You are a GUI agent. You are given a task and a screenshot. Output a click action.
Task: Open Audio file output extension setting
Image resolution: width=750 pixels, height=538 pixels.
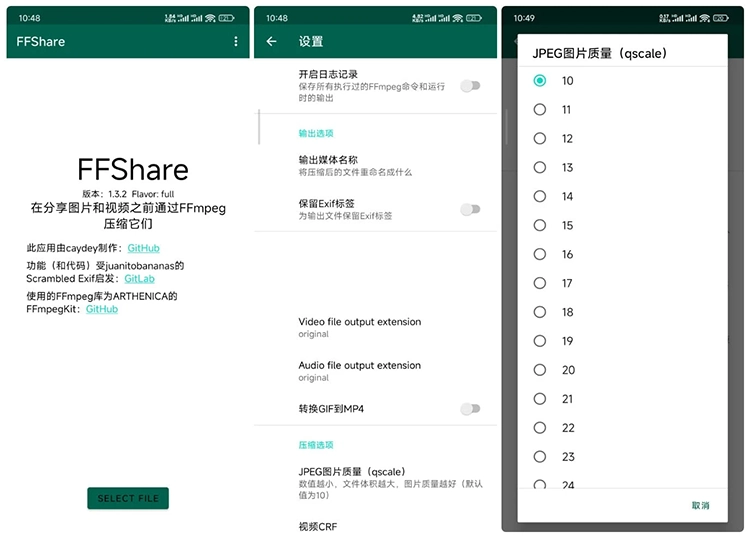359,371
